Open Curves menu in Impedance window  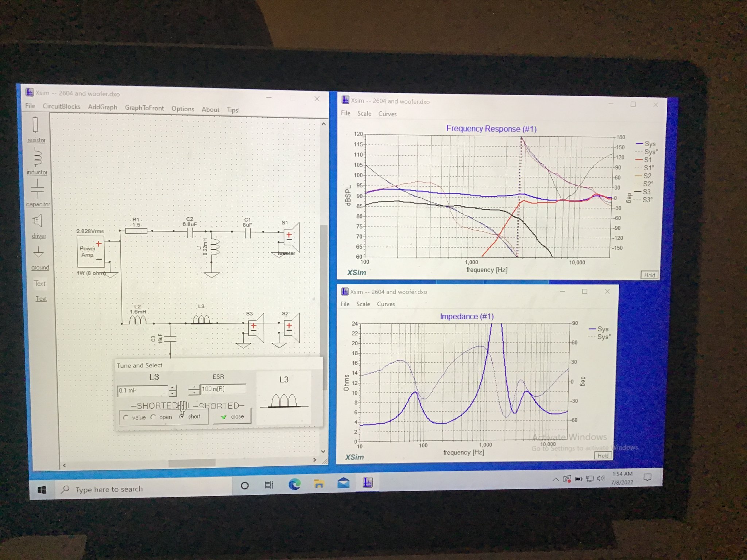pyautogui.click(x=386, y=304)
